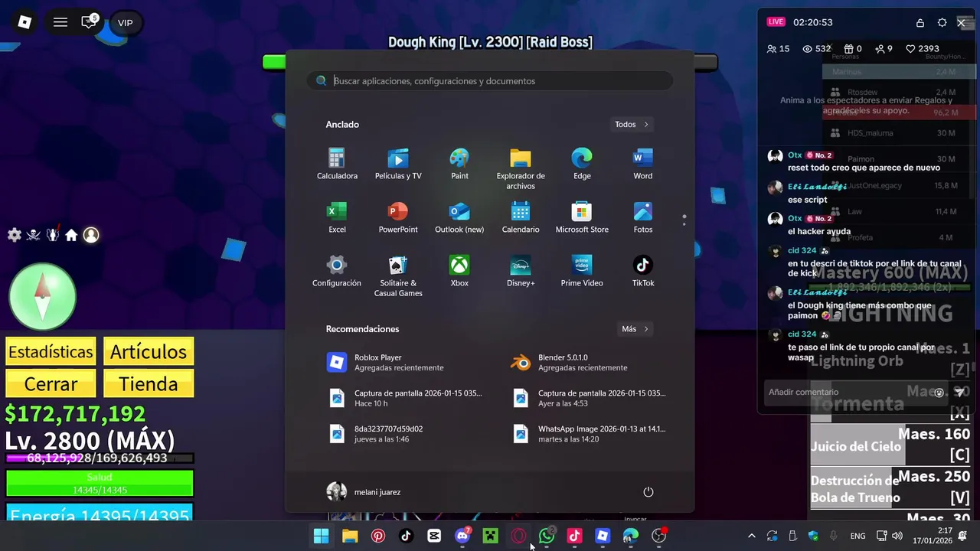The width and height of the screenshot is (980, 551).
Task: Expand Todos to show all apps
Action: 632,124
